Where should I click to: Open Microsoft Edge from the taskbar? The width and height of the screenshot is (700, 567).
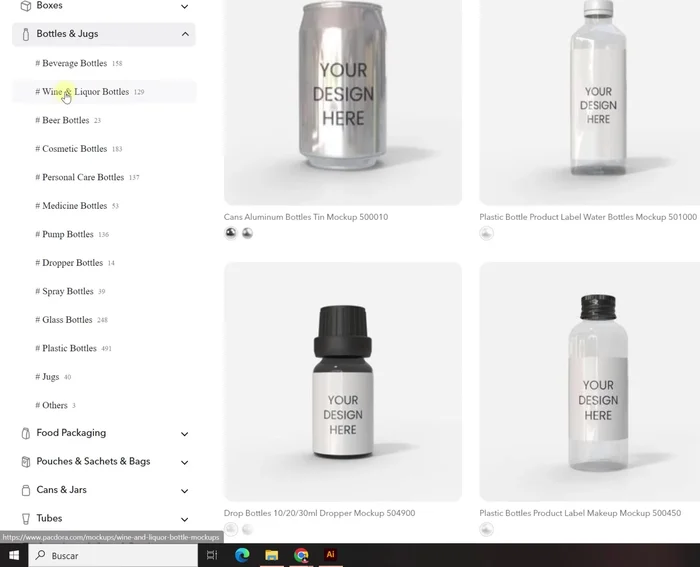pyautogui.click(x=242, y=555)
